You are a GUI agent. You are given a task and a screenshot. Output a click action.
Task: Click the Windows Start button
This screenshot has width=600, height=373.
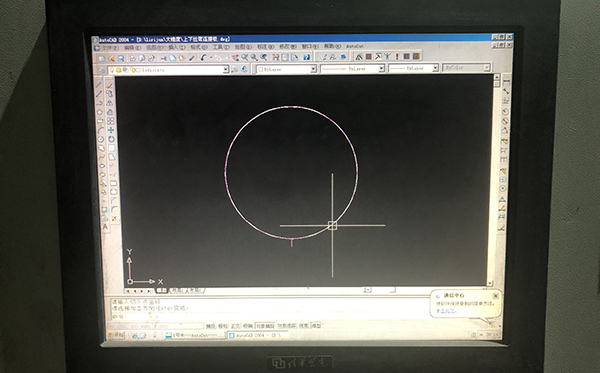pyautogui.click(x=116, y=335)
